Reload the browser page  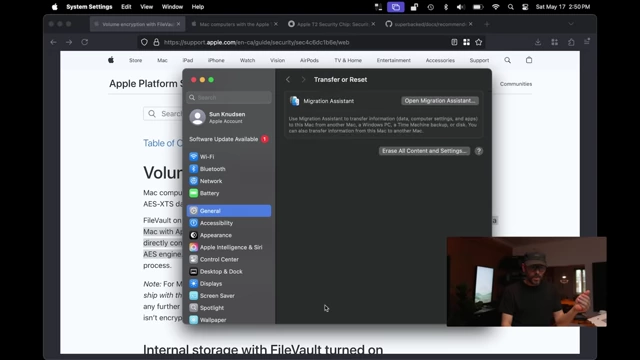(x=84, y=42)
